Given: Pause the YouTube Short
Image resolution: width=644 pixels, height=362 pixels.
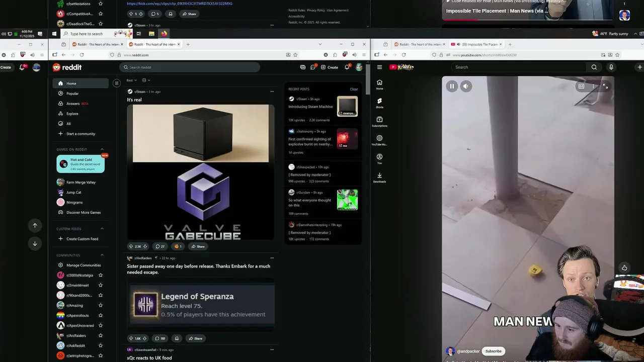Looking at the screenshot, I should (452, 86).
